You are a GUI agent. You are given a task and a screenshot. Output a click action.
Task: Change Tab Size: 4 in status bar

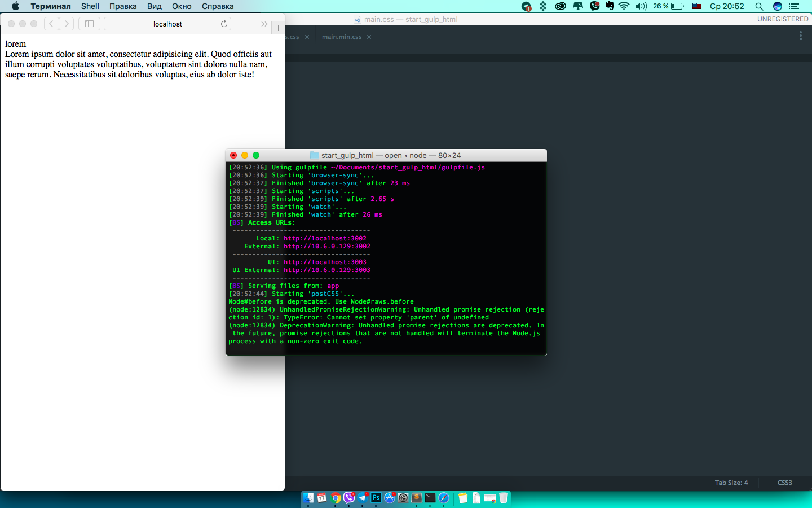pos(731,483)
